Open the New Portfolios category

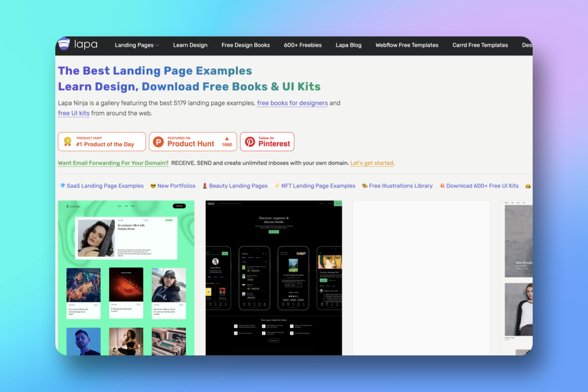pos(176,186)
